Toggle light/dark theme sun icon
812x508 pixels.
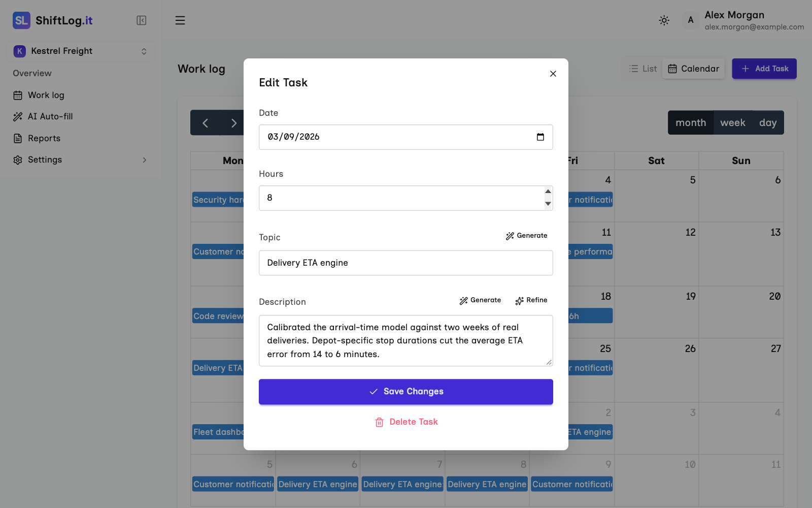[x=664, y=20]
